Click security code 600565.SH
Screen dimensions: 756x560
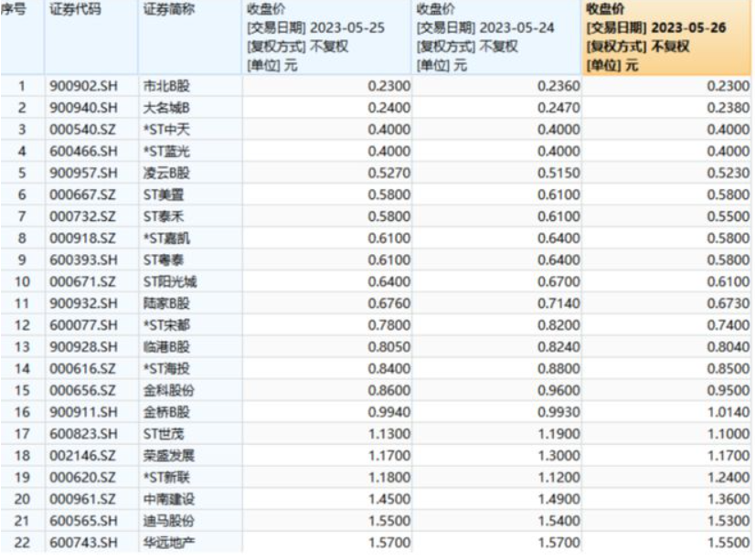(x=83, y=521)
